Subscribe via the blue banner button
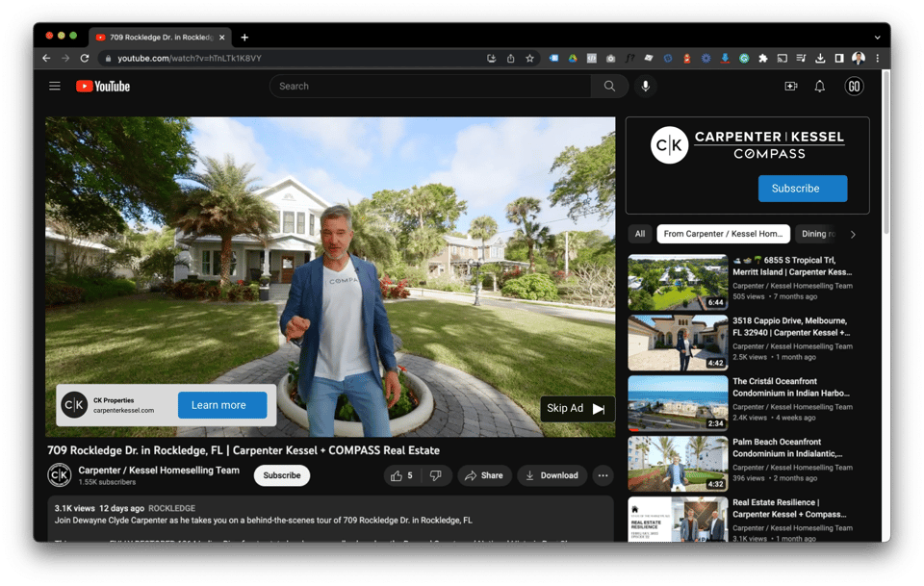Screen dimensions: 924x586 803,189
